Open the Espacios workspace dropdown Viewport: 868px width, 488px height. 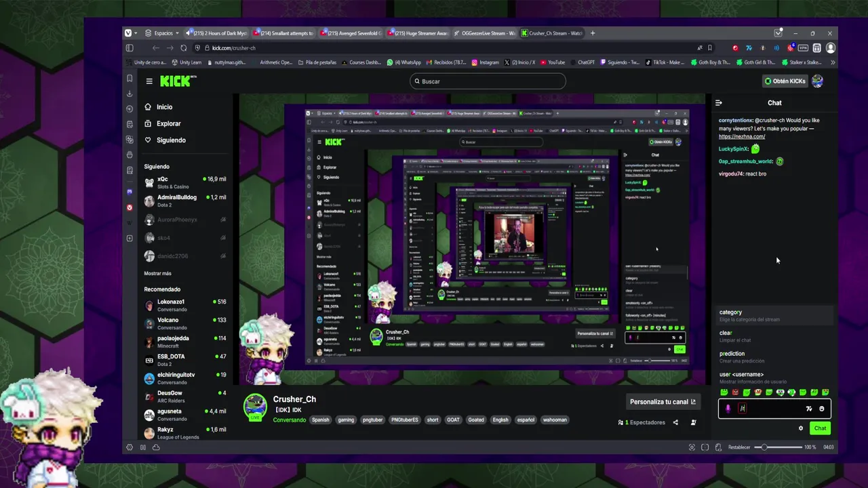point(162,33)
